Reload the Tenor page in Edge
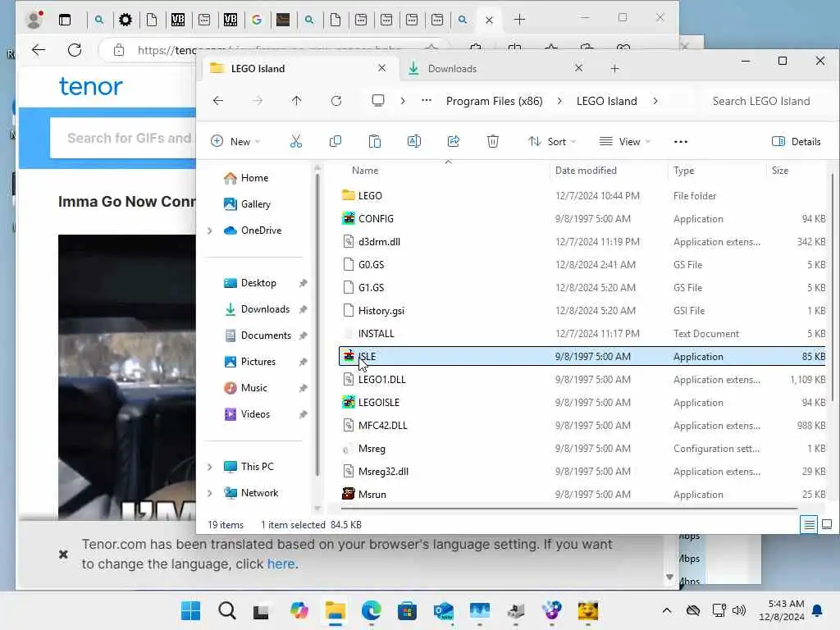 click(75, 50)
